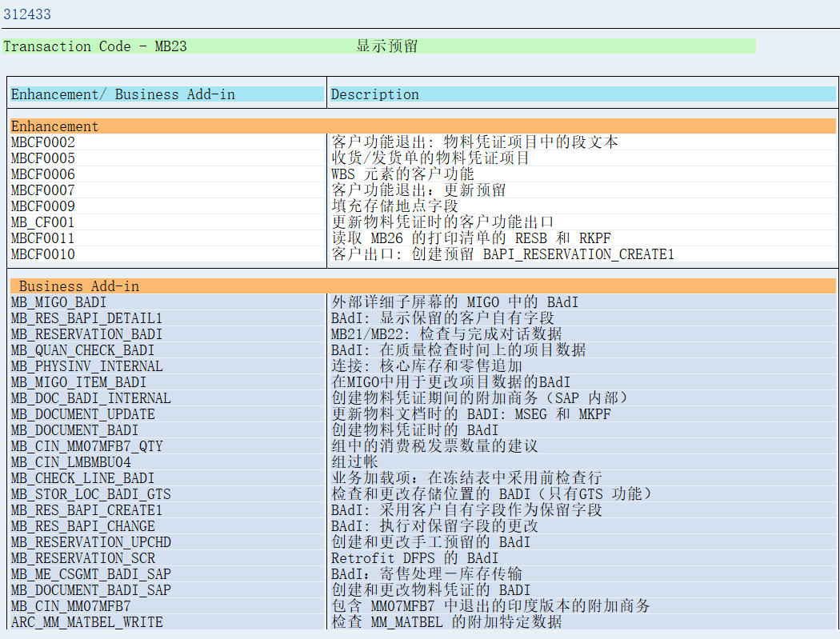This screenshot has width=840, height=639.
Task: Select enhancement MBCF0006
Action: coord(43,174)
